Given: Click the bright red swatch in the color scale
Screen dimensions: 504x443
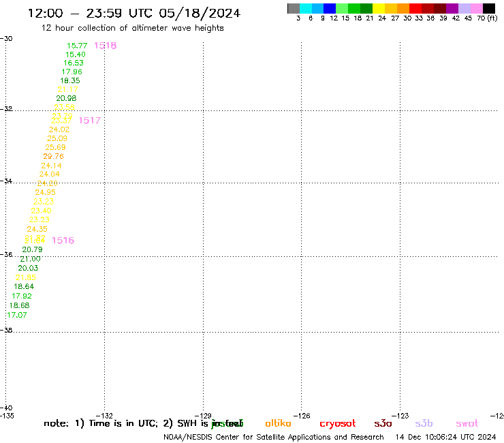Looking at the screenshot, I should pyautogui.click(x=415, y=8).
